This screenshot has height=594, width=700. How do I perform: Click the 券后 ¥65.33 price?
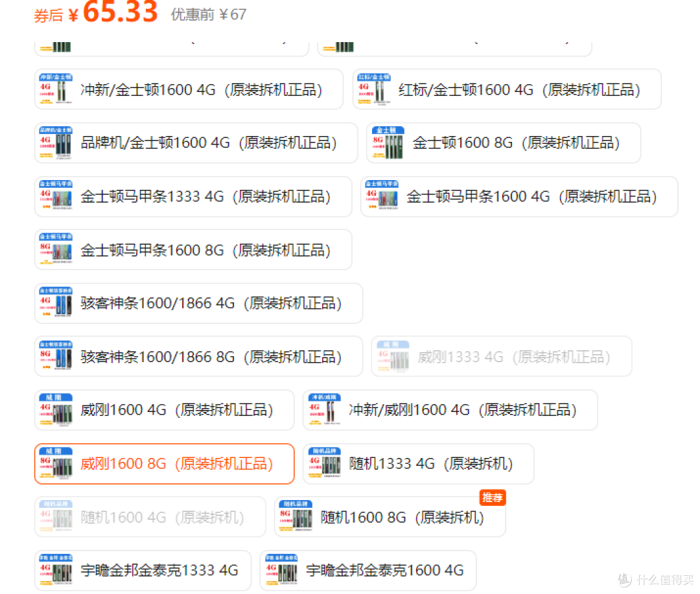pyautogui.click(x=95, y=12)
